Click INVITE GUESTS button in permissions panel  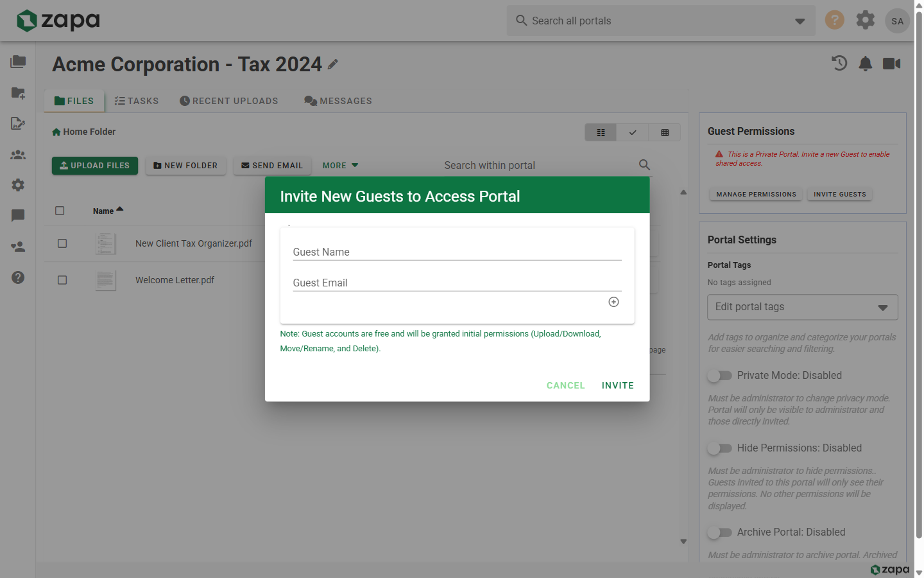tap(840, 194)
